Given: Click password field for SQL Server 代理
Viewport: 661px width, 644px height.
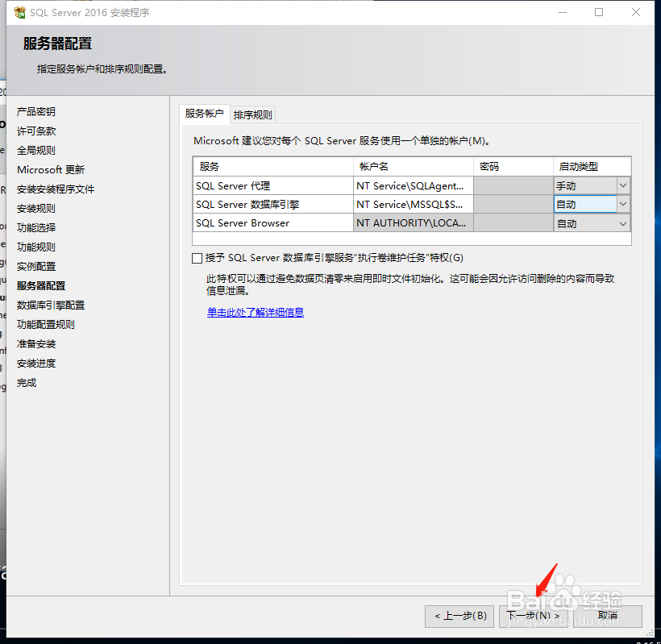Looking at the screenshot, I should [x=513, y=186].
